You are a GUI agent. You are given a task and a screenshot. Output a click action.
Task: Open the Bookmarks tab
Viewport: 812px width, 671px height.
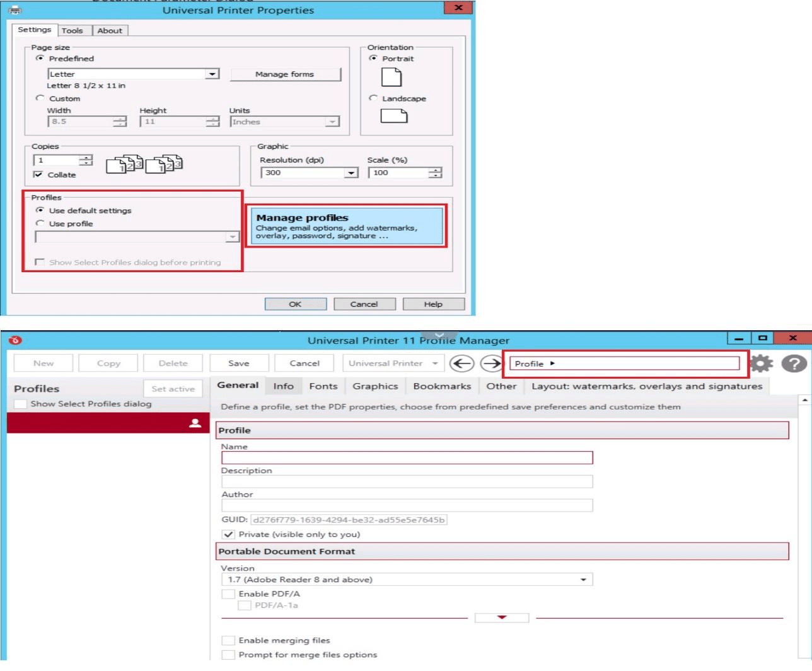(442, 386)
